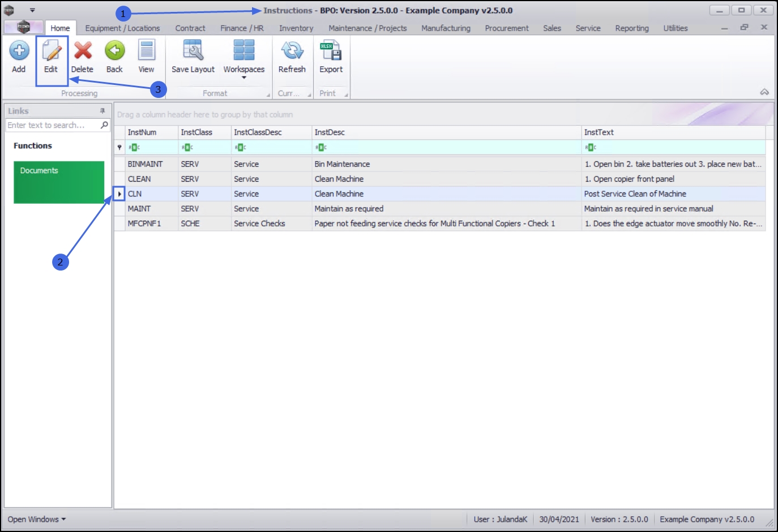778x532 pixels.
Task: Click the Add icon in Processing group
Action: point(19,50)
